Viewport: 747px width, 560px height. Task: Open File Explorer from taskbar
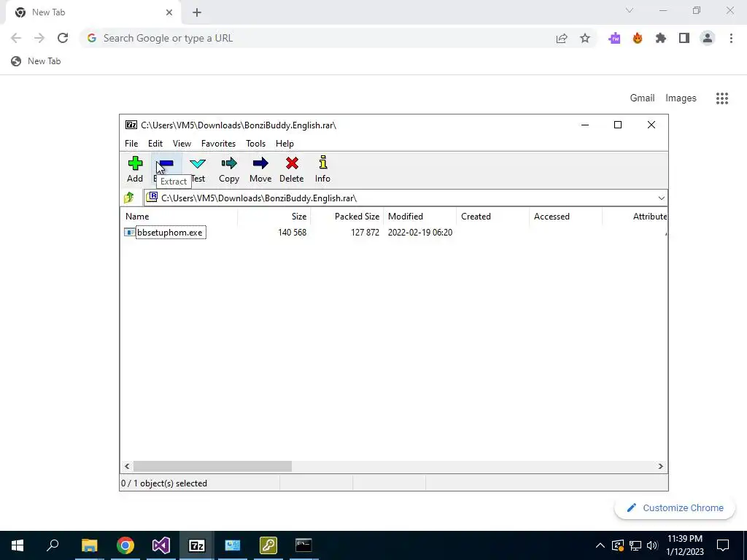click(89, 545)
